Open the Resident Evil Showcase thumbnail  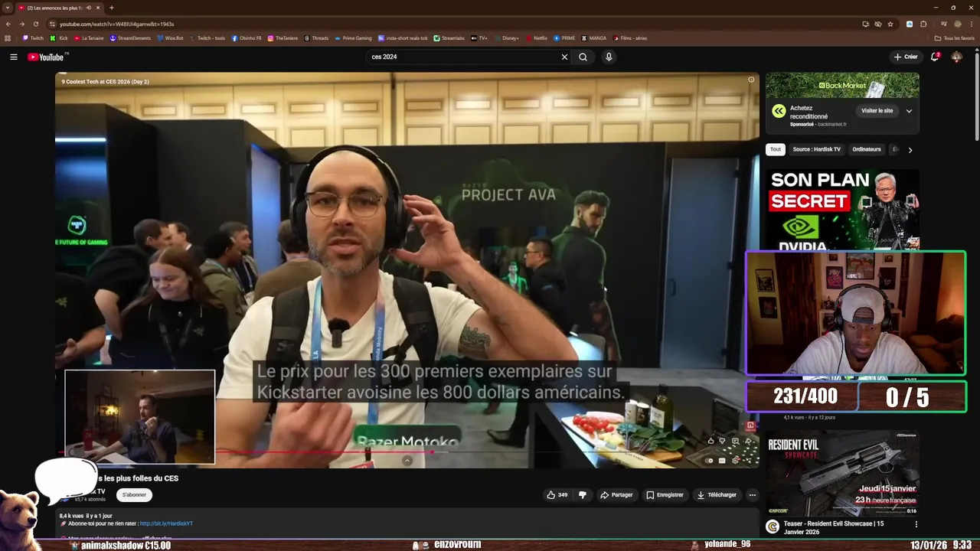(842, 474)
